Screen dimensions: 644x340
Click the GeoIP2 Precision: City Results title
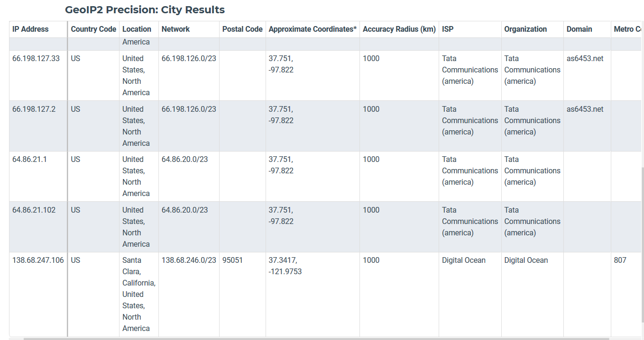(x=145, y=9)
